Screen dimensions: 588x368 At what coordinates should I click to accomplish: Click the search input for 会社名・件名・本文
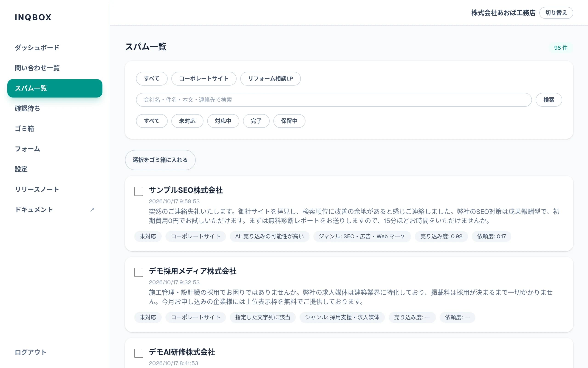334,100
